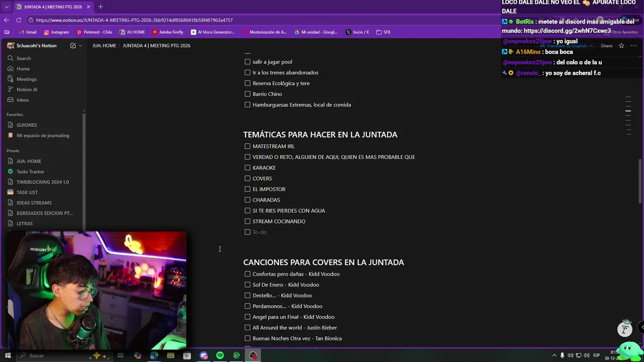Screen dimensions: 644x362
Task: Click the JUNTADA 4 | MEETING PTG 2026 breadcrumb
Action: [x=156, y=46]
